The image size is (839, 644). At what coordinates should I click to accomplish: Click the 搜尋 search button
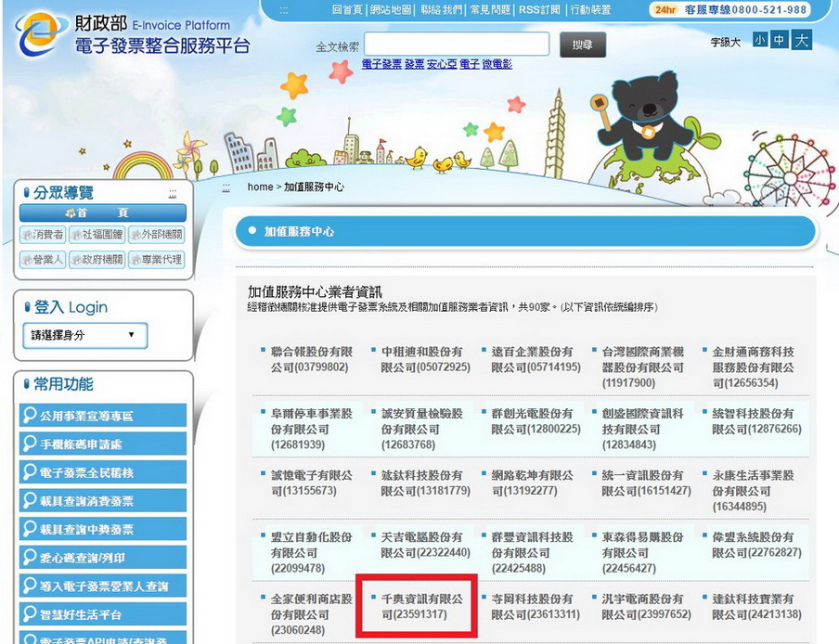pyautogui.click(x=583, y=45)
